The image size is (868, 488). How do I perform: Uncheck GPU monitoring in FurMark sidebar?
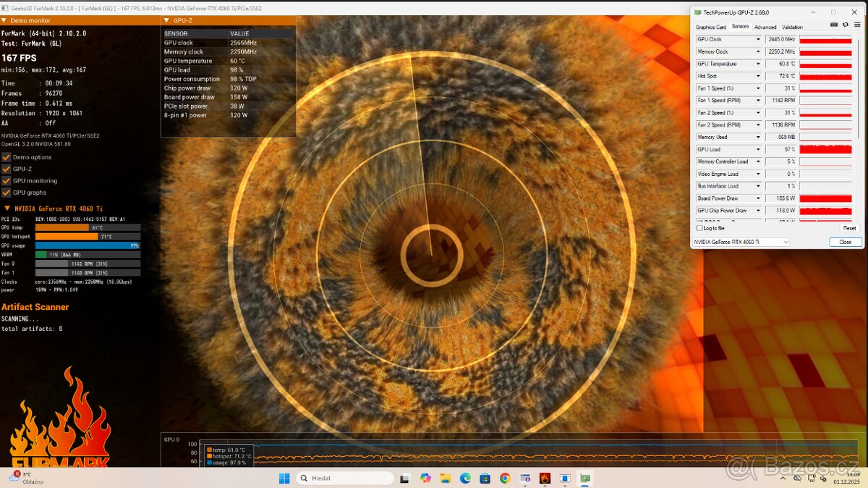click(7, 180)
